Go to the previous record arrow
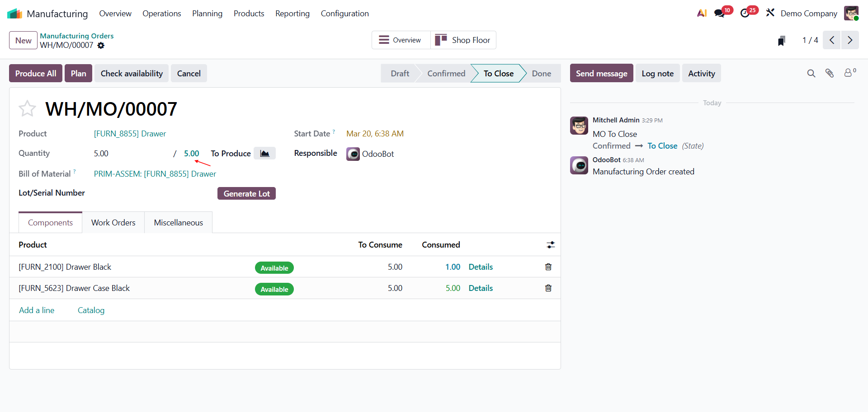The image size is (868, 412). pos(831,40)
